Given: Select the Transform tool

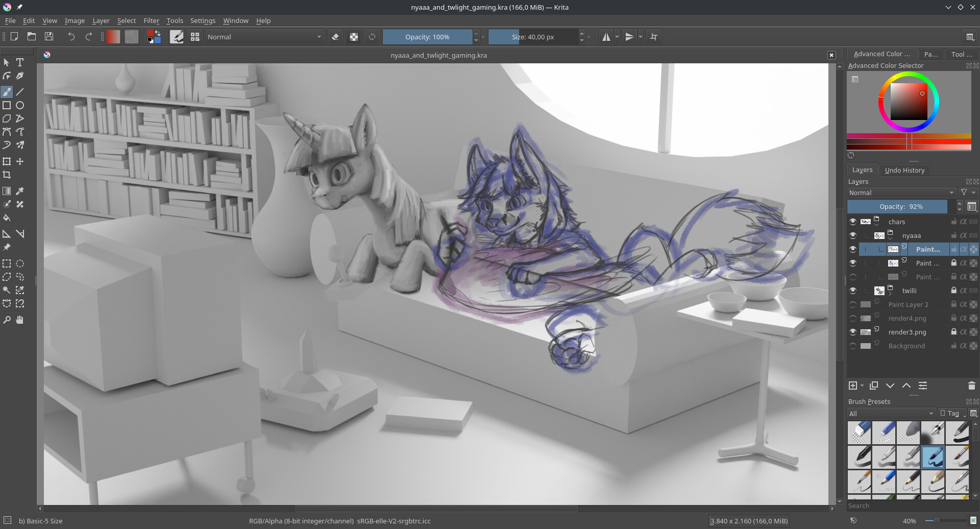Looking at the screenshot, I should point(7,161).
